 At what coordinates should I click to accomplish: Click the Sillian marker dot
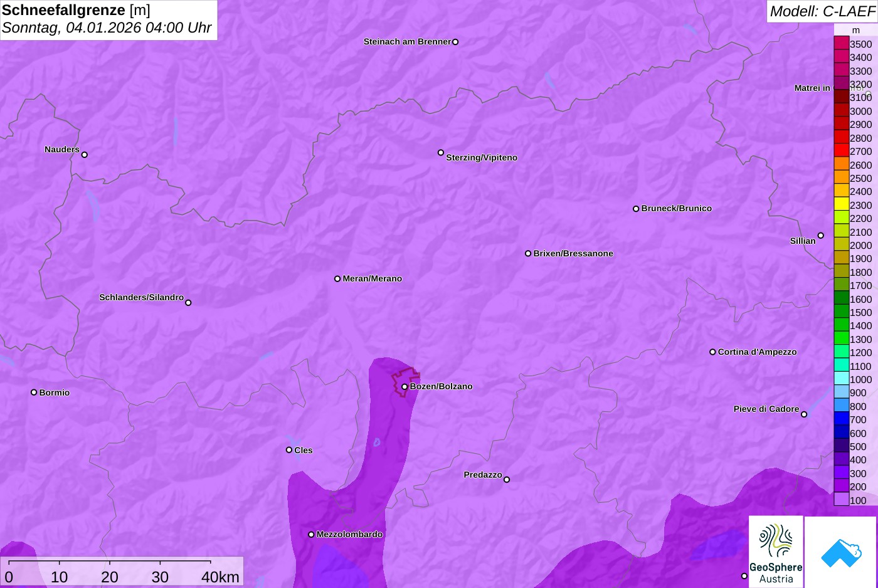point(821,236)
